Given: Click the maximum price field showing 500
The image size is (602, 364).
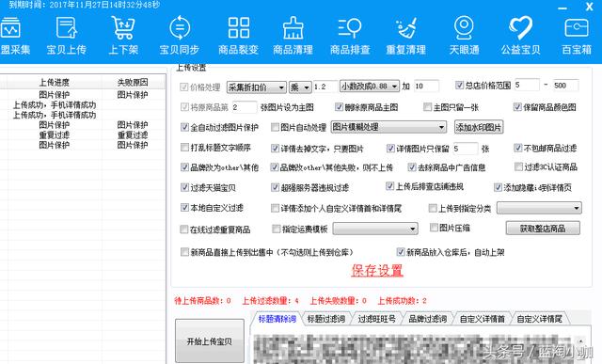Looking at the screenshot, I should tap(565, 86).
